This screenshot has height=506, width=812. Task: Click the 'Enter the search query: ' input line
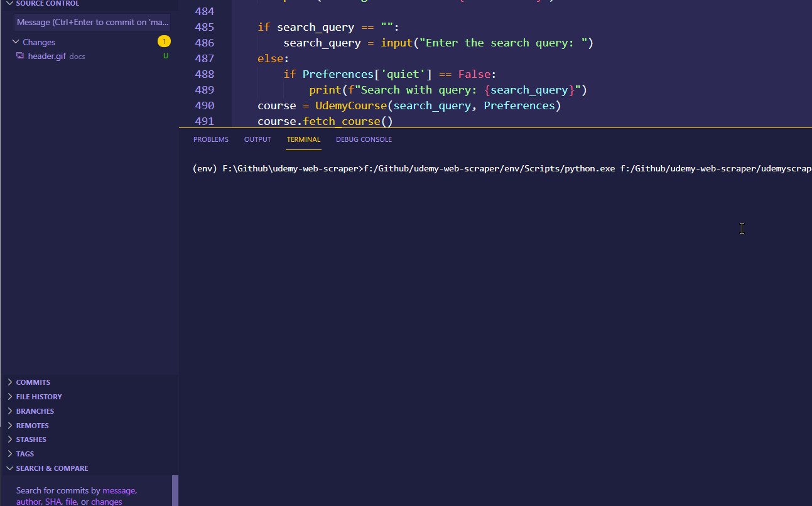click(x=438, y=43)
